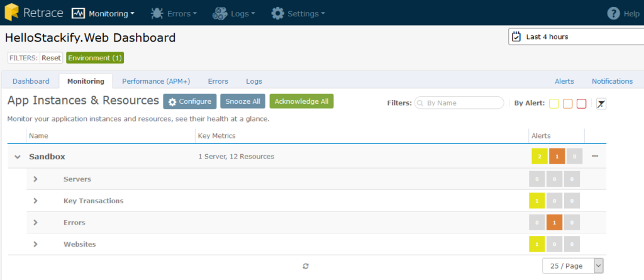
Task: Click the Name column header
Action: (38, 136)
